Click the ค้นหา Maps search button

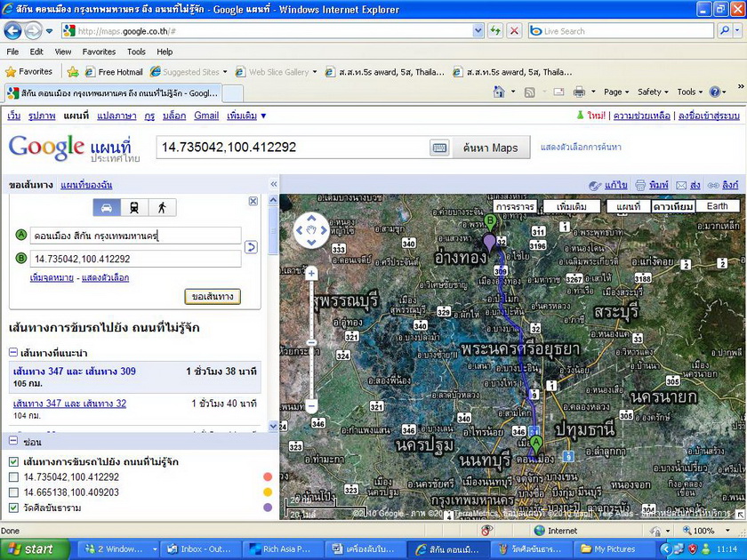click(x=491, y=148)
